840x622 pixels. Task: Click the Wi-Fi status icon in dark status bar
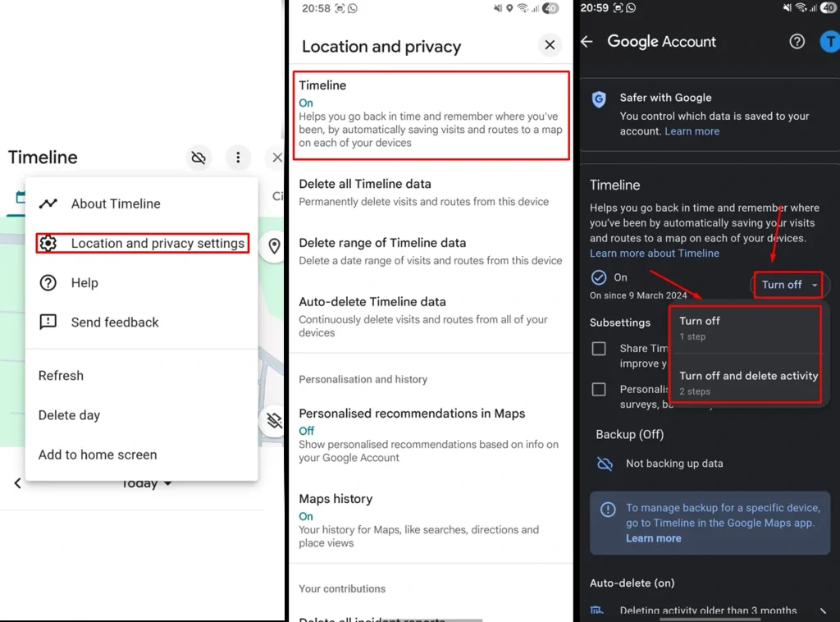pos(801,7)
